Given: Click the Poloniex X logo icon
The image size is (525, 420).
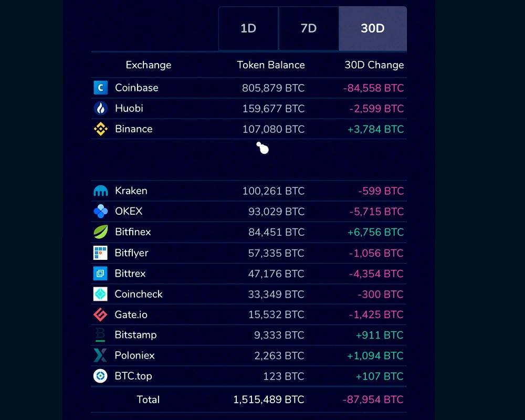Looking at the screenshot, I should click(100, 355).
